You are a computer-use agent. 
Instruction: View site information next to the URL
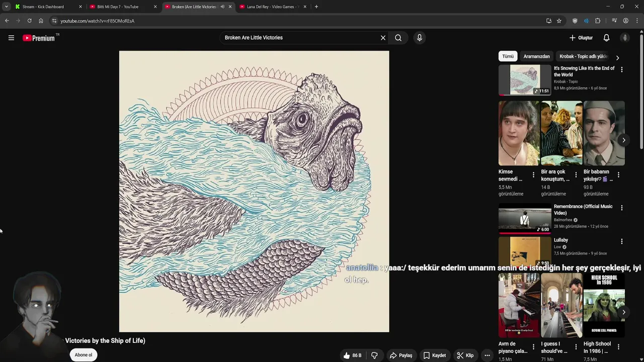tap(54, 21)
